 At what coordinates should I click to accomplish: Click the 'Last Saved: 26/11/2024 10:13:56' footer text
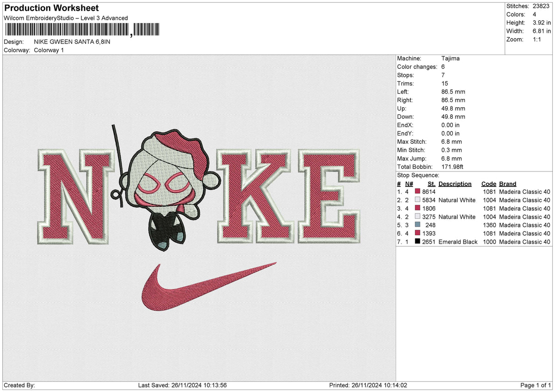[x=182, y=386]
